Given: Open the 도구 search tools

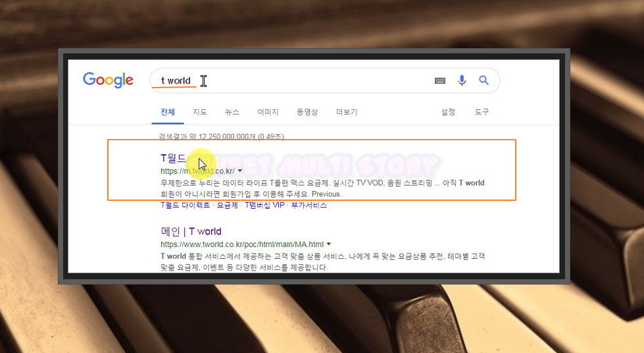Looking at the screenshot, I should pos(482,112).
